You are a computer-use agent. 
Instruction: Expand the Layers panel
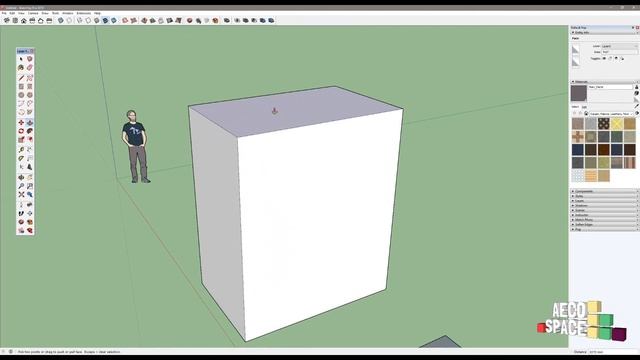click(604, 201)
